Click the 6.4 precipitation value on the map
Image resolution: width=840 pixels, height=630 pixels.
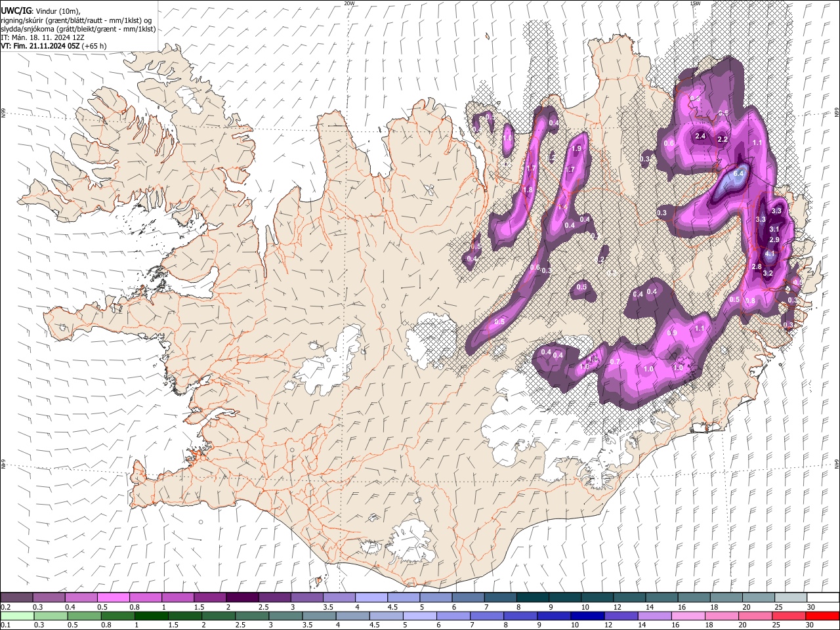coord(738,173)
